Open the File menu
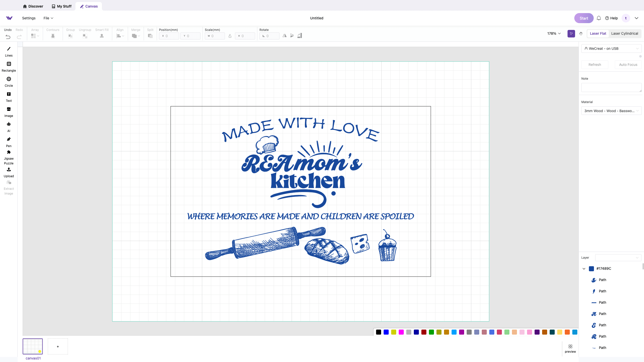Image resolution: width=644 pixels, height=362 pixels. pos(48,18)
